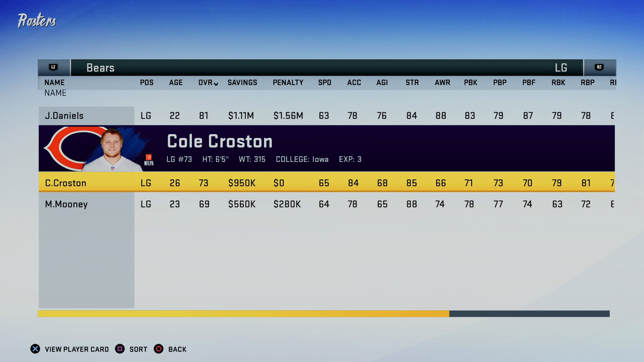644x362 pixels.
Task: Click the NAME column header to sort
Action: tap(55, 82)
